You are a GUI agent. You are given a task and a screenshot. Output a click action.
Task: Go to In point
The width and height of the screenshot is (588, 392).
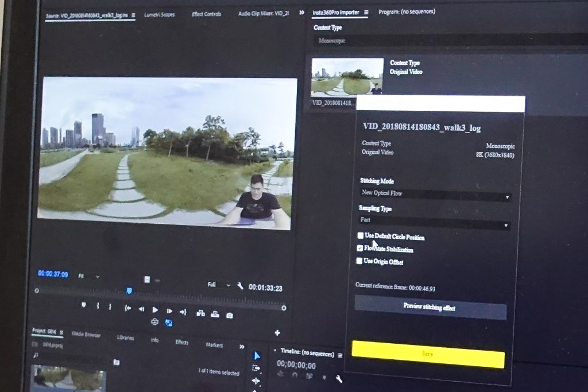(x=127, y=308)
